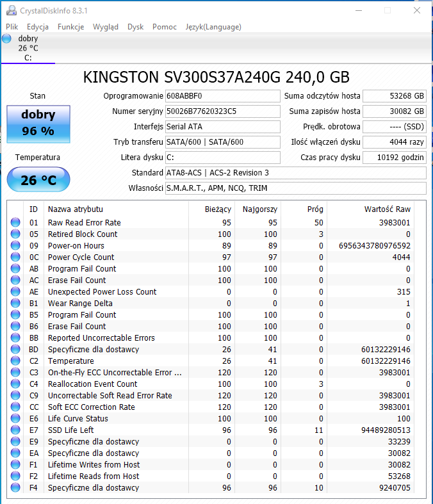Click the blue status orb beside the C: drive tab

6,38
